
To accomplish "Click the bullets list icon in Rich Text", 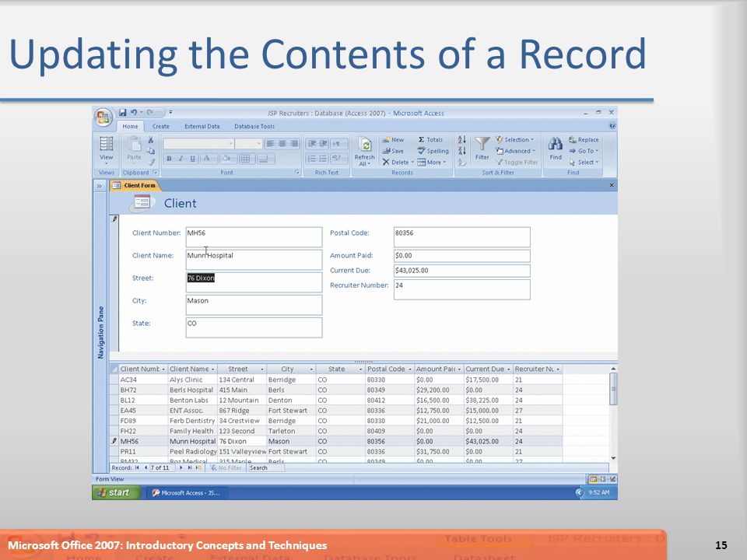I will pyautogui.click(x=323, y=159).
